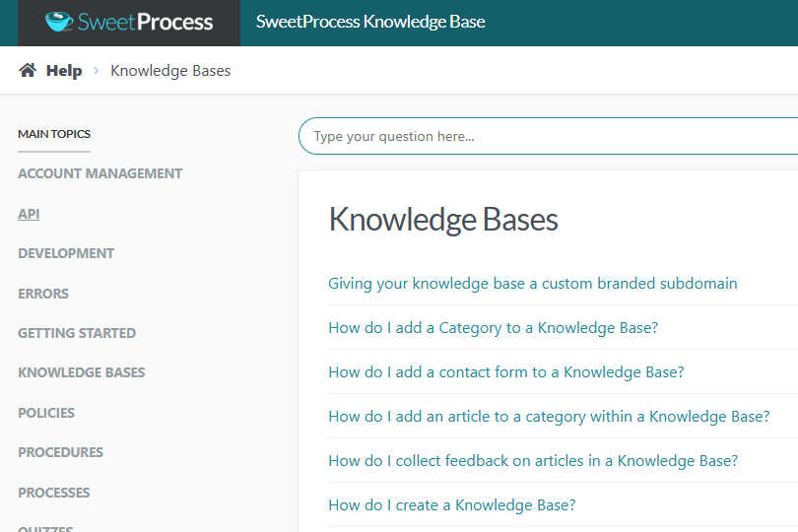Open the API topic in sidebar

pos(29,214)
